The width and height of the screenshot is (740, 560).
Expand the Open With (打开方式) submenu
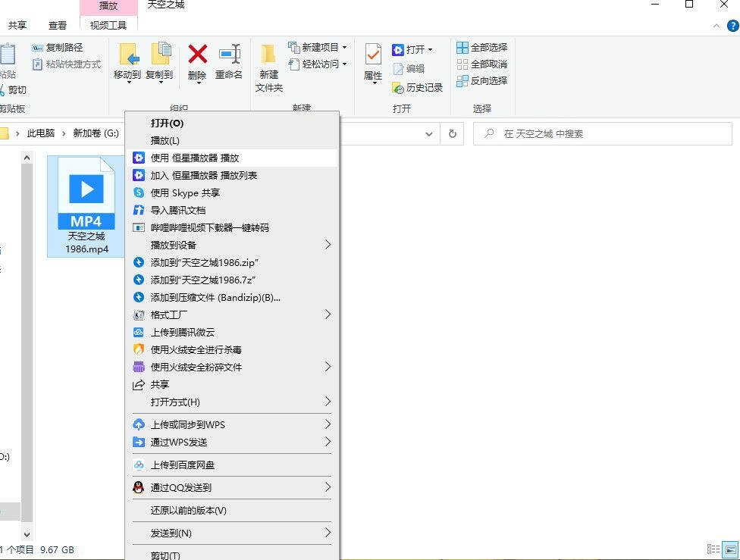pos(231,402)
